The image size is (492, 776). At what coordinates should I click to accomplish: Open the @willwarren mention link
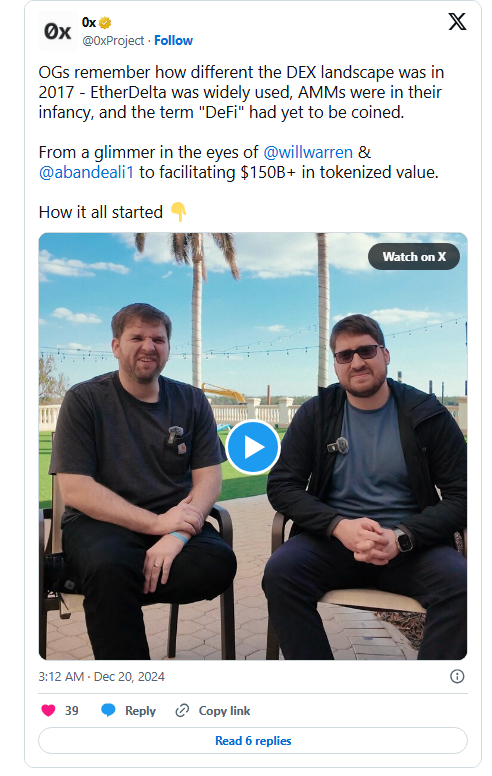(308, 152)
